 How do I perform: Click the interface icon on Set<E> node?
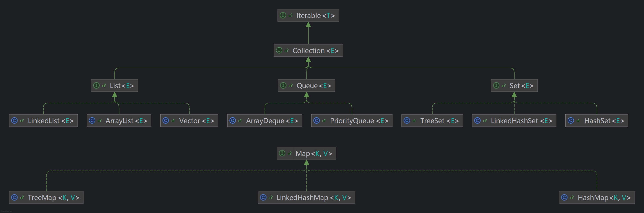tap(496, 86)
